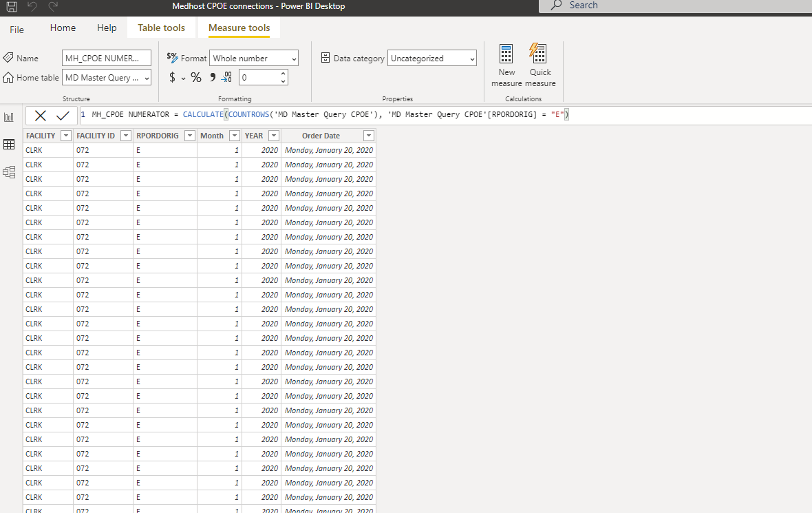The image size is (812, 513).
Task: Switch to the Table tools tab
Action: (161, 28)
